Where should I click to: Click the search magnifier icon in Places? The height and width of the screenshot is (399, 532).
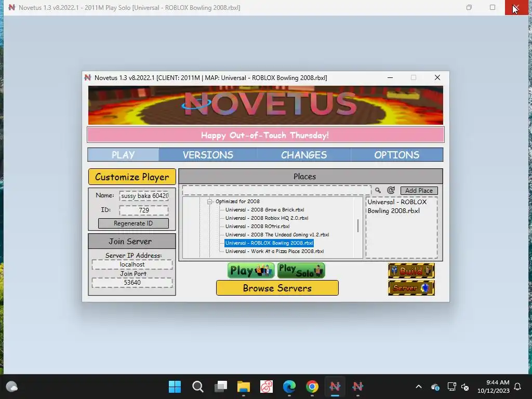[378, 190]
